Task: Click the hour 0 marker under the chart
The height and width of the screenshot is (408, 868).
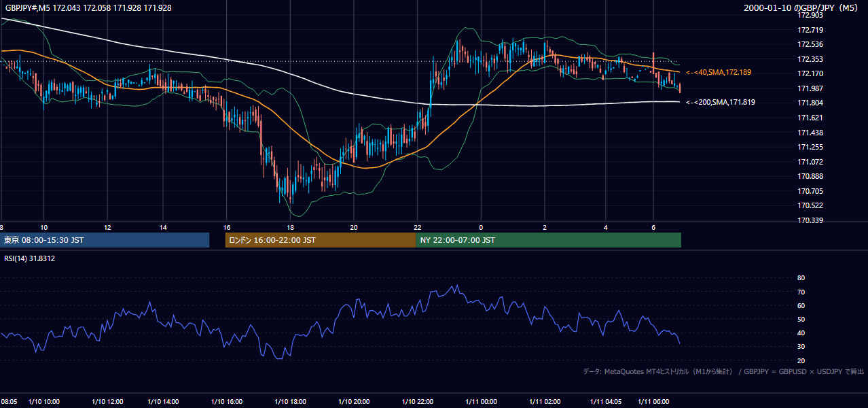Action: pyautogui.click(x=481, y=227)
